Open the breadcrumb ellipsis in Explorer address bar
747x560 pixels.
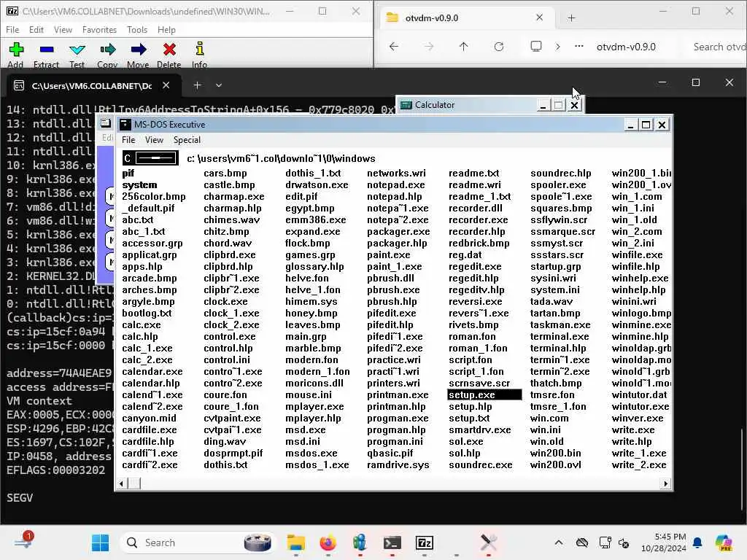[x=578, y=47]
